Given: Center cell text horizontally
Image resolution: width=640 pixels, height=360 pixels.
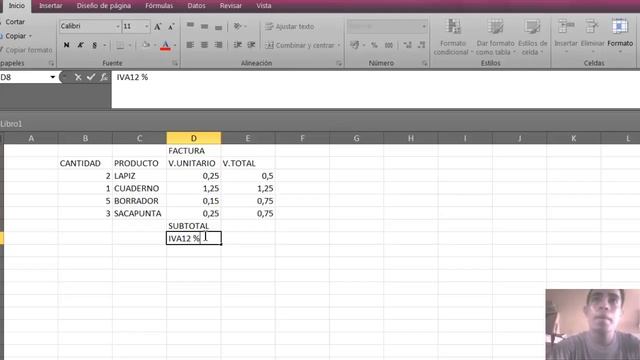Looking at the screenshot, I should (204, 45).
